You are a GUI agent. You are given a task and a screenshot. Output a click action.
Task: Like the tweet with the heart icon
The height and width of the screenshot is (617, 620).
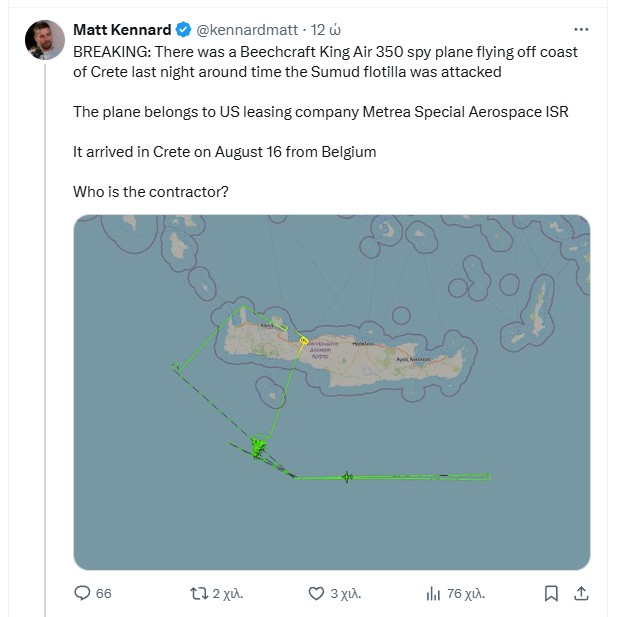click(x=316, y=593)
